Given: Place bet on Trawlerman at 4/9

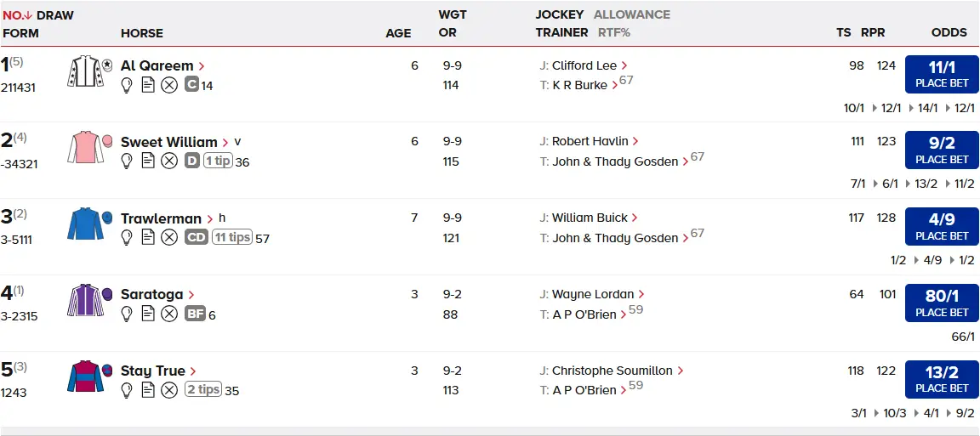Looking at the screenshot, I should (x=942, y=227).
